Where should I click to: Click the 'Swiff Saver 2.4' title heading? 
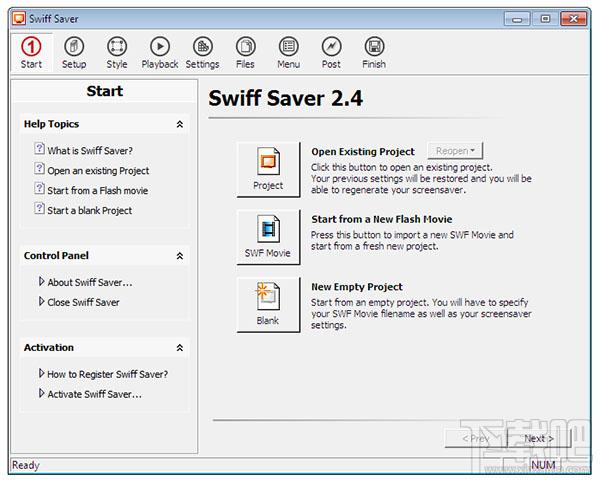(x=285, y=98)
